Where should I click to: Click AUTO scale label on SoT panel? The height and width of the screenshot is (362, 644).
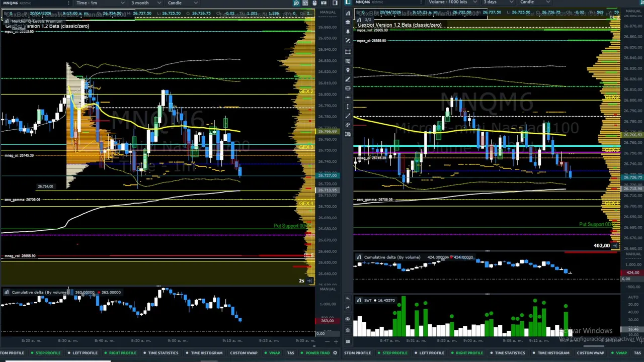pos(633,297)
